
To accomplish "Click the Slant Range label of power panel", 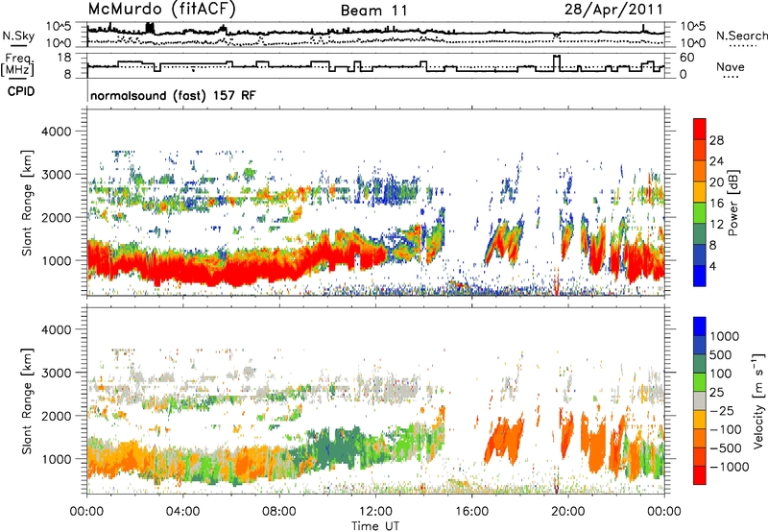I will click(27, 203).
